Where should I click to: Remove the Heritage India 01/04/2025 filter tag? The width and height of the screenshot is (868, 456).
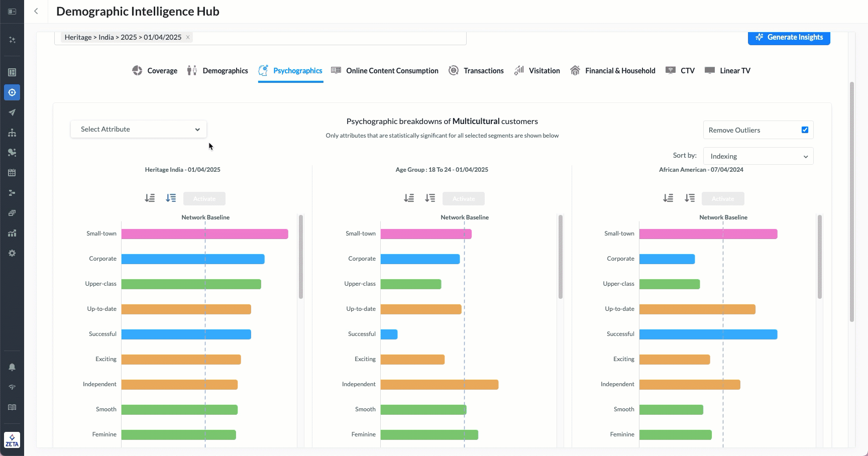pos(188,37)
